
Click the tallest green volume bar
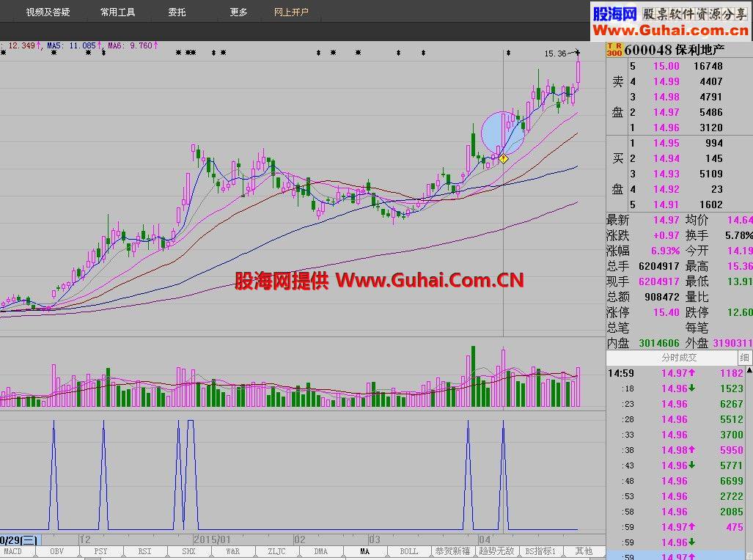click(473, 377)
